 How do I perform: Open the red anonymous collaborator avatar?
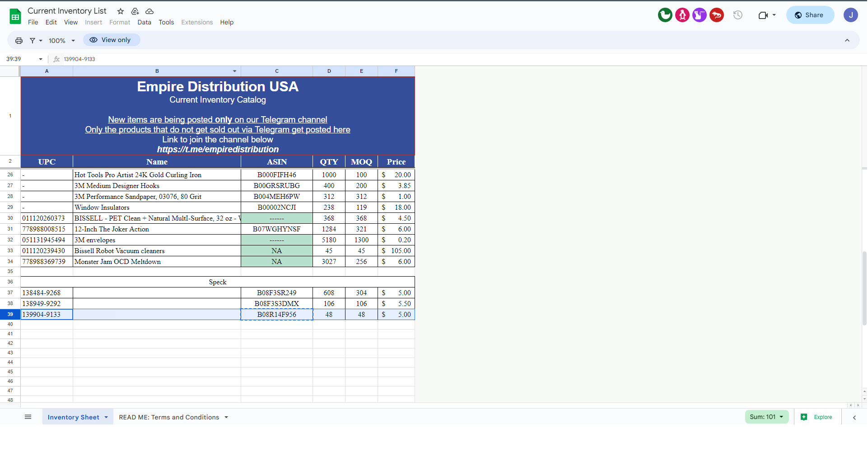pos(717,15)
